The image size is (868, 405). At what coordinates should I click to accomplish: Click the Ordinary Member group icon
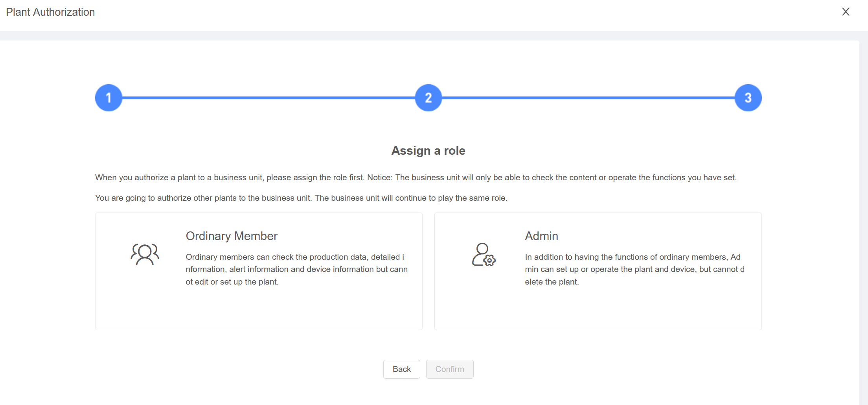tap(145, 254)
